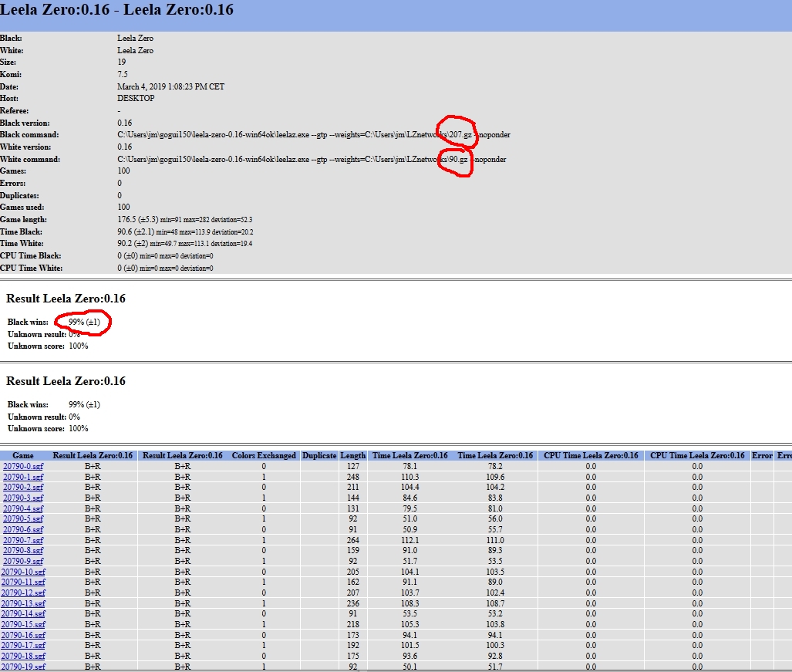
Task: Open the 20790-7.sgf game link
Action: pyautogui.click(x=23, y=540)
